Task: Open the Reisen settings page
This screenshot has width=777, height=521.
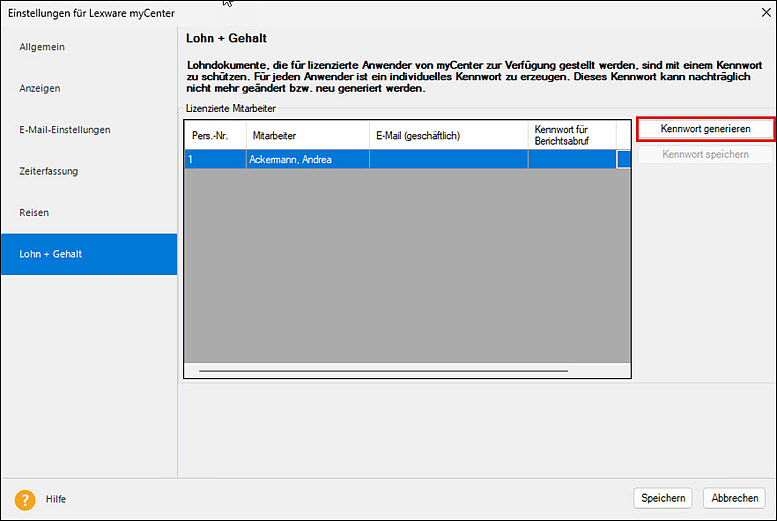Action: [x=34, y=213]
